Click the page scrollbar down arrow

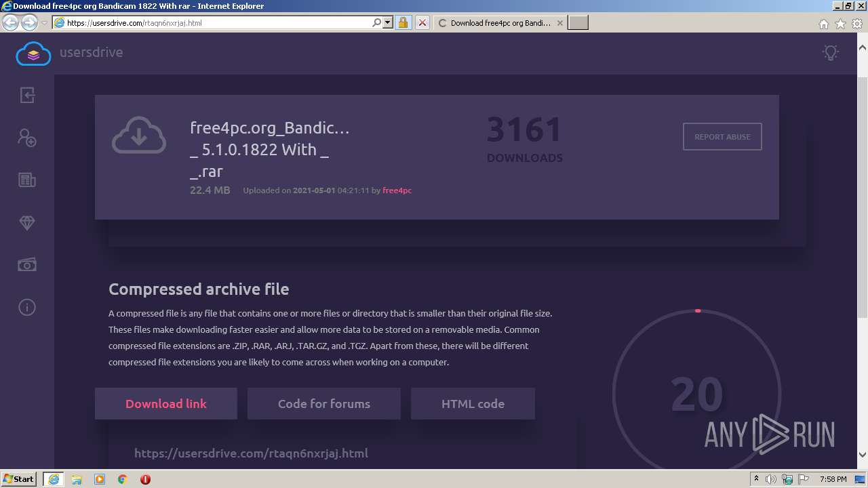point(863,455)
